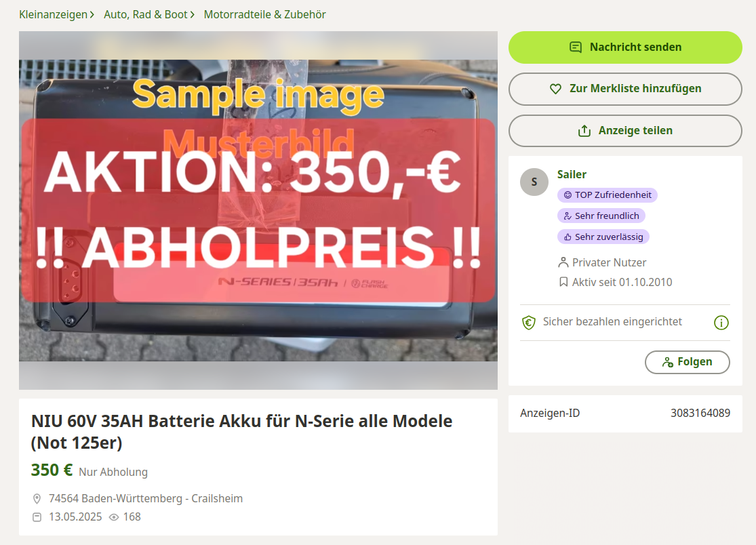The height and width of the screenshot is (545, 756).
Task: Open the Sicher bezahlen info icon
Action: [721, 323]
